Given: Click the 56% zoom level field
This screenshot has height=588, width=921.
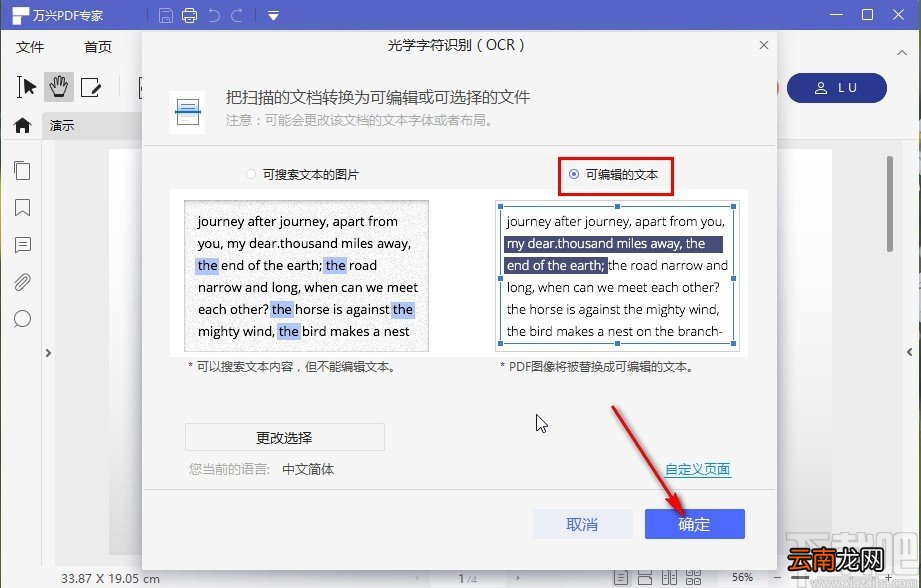Looking at the screenshot, I should click(742, 577).
